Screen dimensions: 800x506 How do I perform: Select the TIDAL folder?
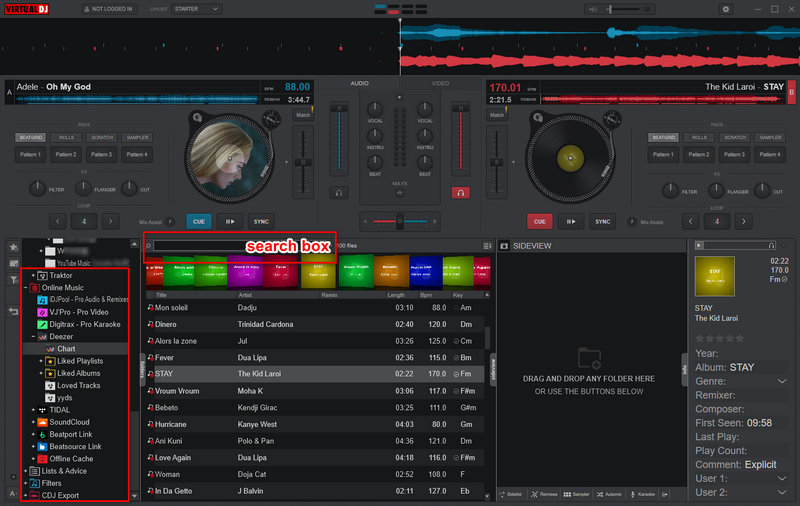(x=60, y=410)
